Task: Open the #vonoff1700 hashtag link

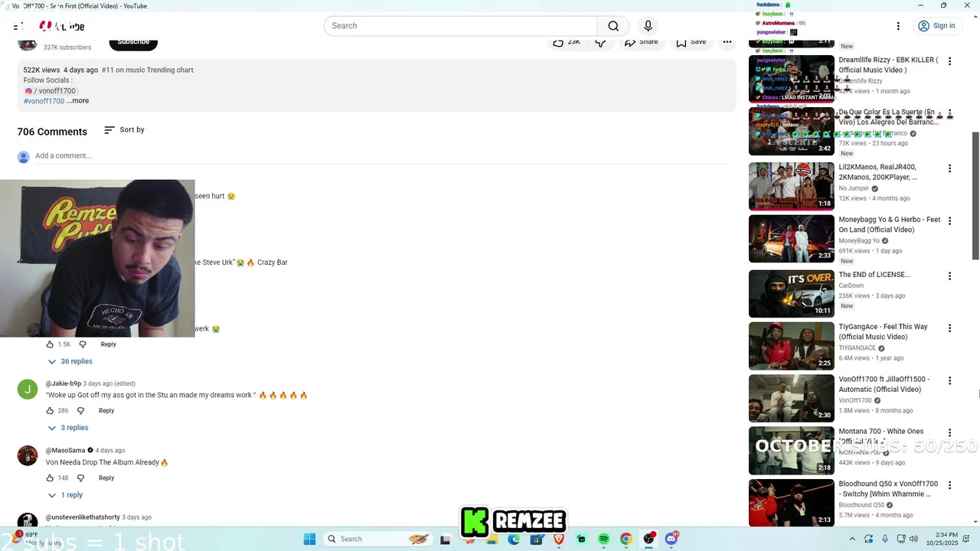Action: (44, 101)
